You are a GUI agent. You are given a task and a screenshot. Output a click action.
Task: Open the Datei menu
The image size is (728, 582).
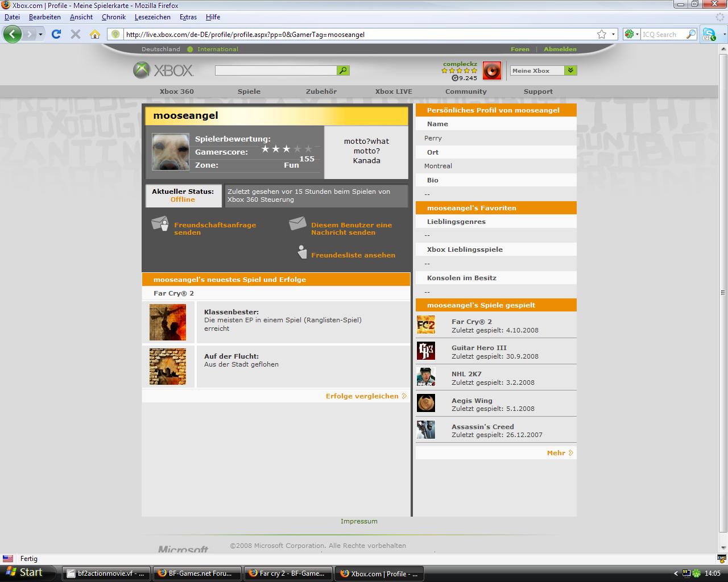(12, 17)
